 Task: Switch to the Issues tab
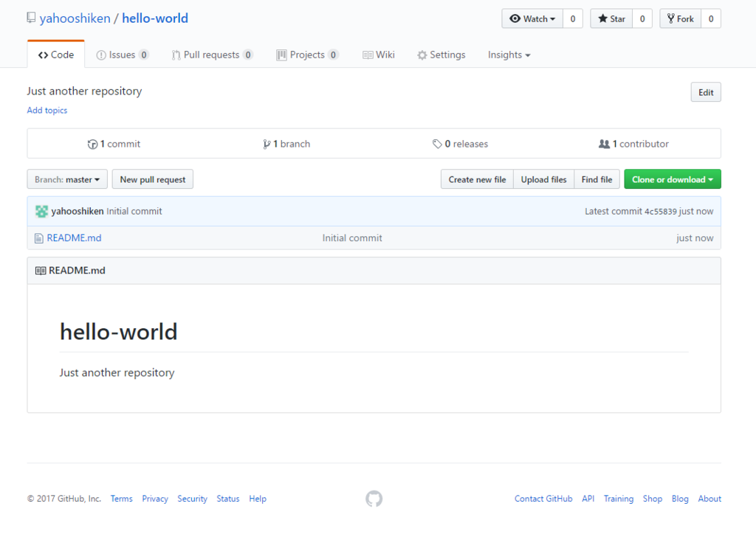coord(123,55)
